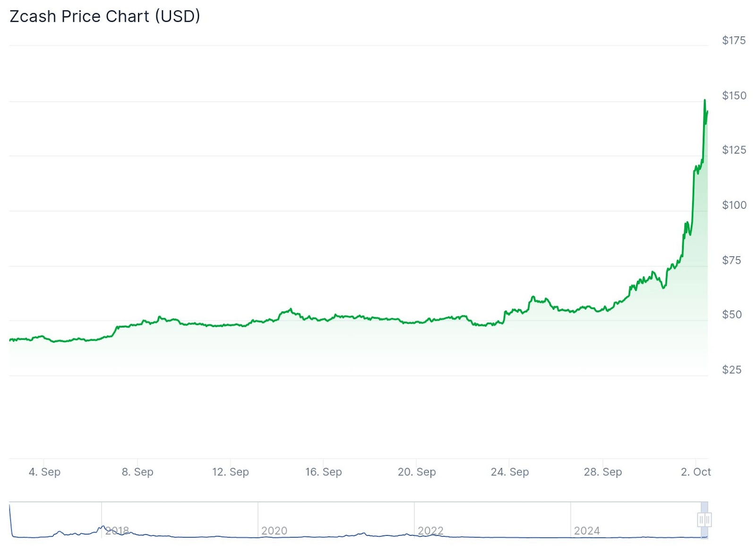Click the price line peak near $150

705,100
